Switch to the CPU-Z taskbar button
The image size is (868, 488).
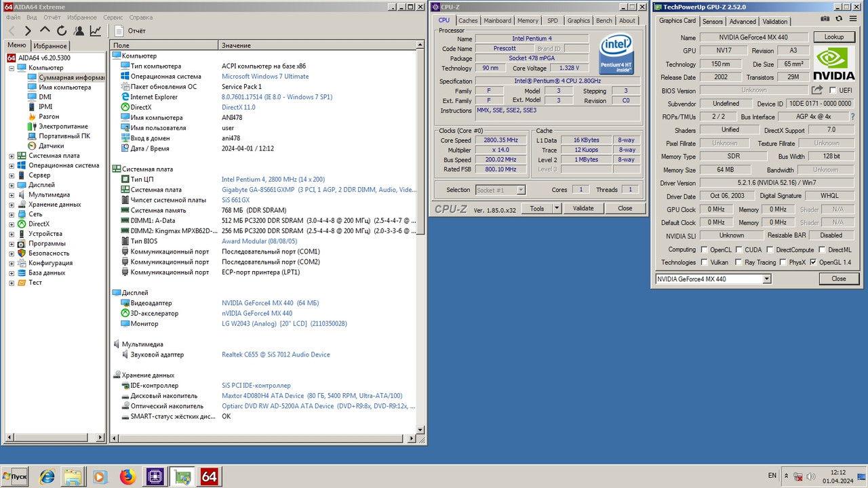pos(155,477)
